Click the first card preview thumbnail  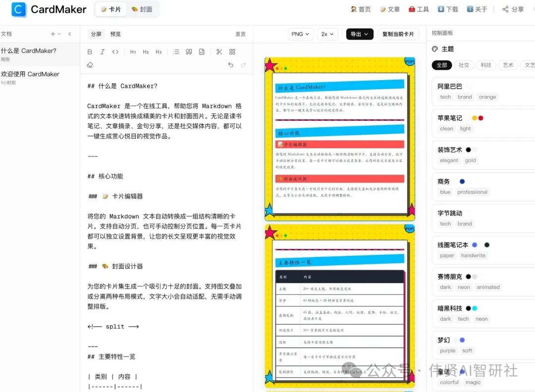(339, 139)
